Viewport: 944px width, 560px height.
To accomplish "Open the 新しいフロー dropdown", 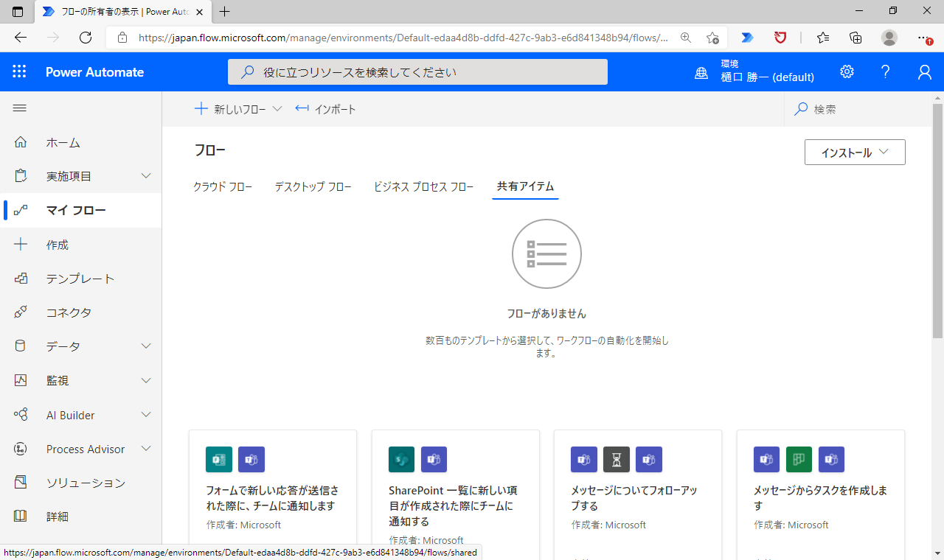I will (238, 109).
